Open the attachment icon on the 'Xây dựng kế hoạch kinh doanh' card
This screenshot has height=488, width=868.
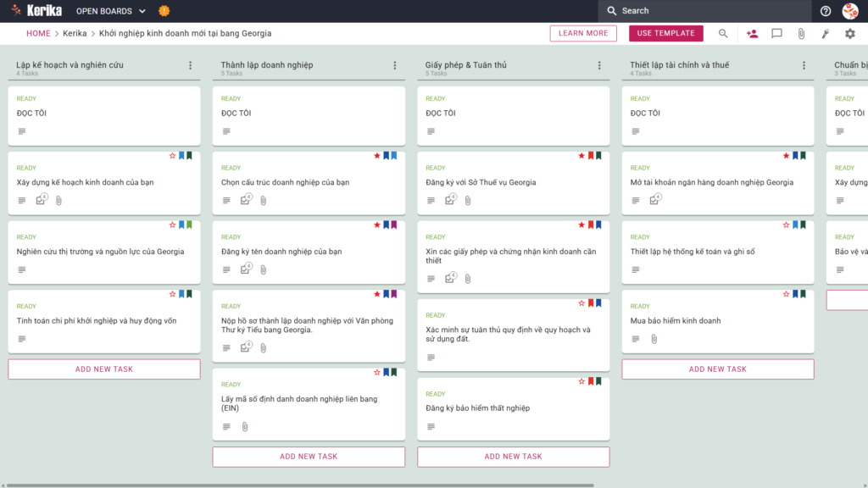(x=58, y=200)
